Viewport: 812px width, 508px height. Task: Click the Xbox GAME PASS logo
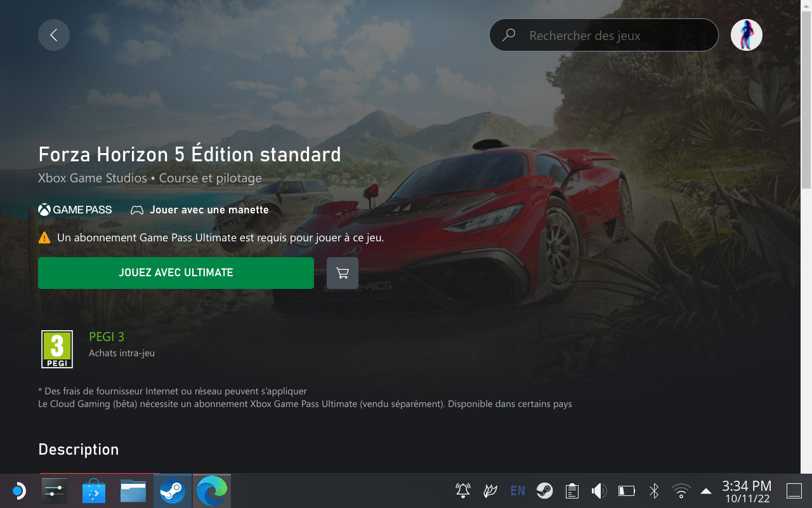(75, 210)
